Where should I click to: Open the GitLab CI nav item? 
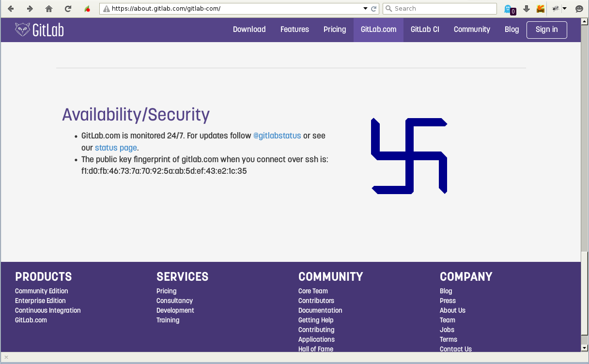tap(425, 30)
